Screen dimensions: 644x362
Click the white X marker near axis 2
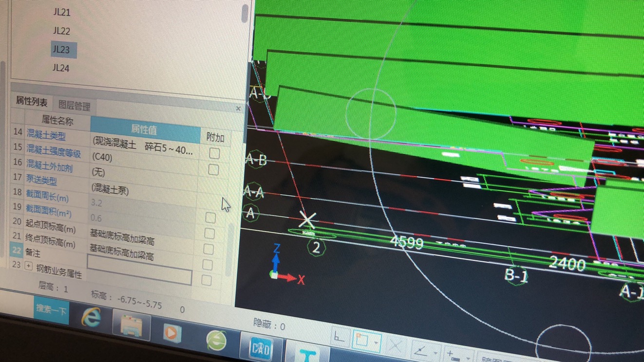[307, 220]
